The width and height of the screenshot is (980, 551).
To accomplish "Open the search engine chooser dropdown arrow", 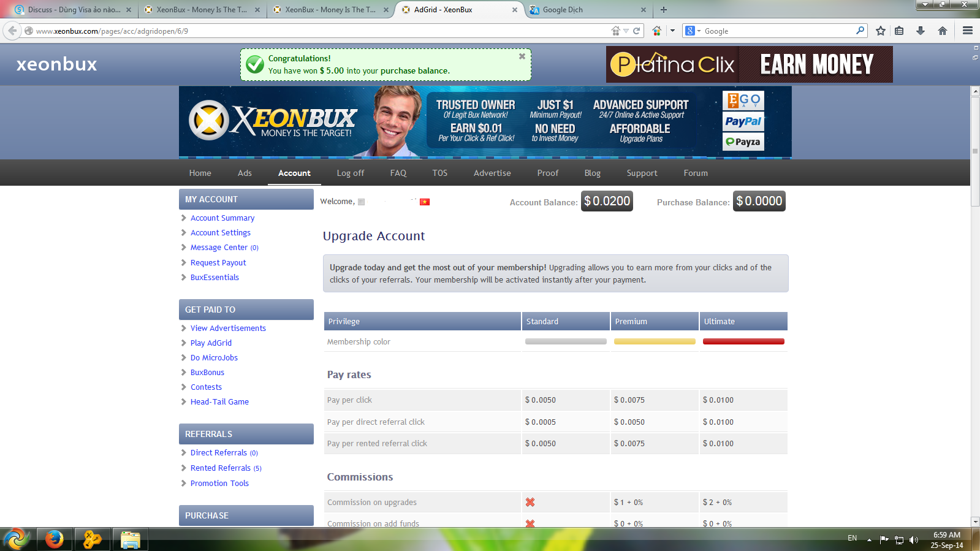I will 699,31.
